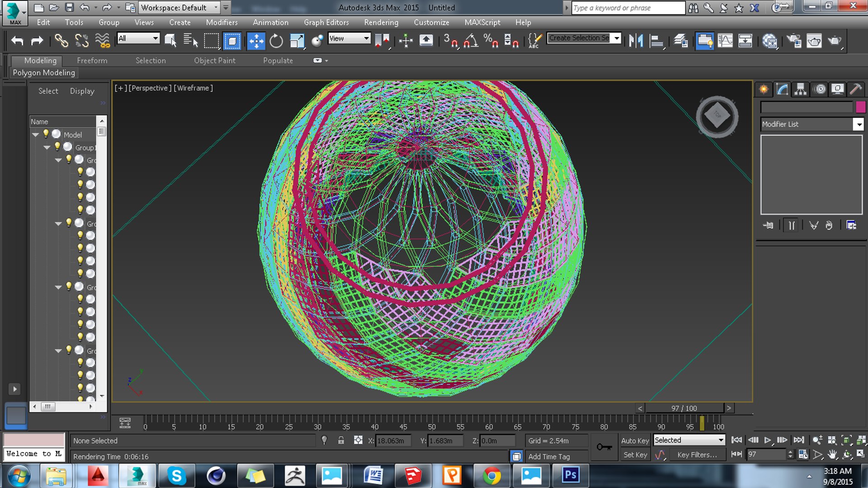Open Key Filters dialog

(x=697, y=455)
